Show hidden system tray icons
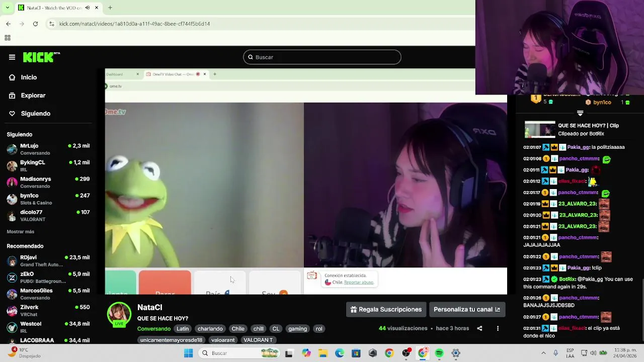The width and height of the screenshot is (644, 362). [x=543, y=353]
